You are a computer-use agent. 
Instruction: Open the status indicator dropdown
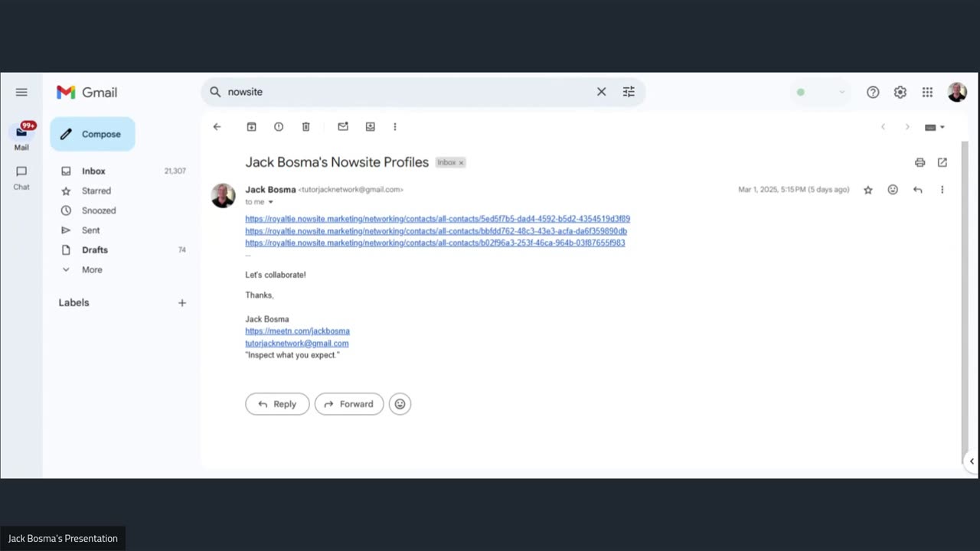[x=820, y=93]
